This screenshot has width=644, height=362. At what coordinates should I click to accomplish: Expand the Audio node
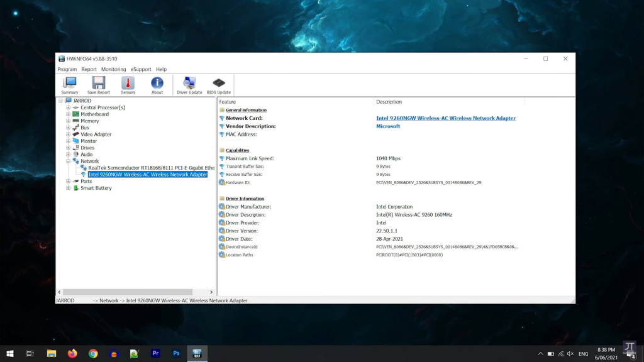(68, 155)
